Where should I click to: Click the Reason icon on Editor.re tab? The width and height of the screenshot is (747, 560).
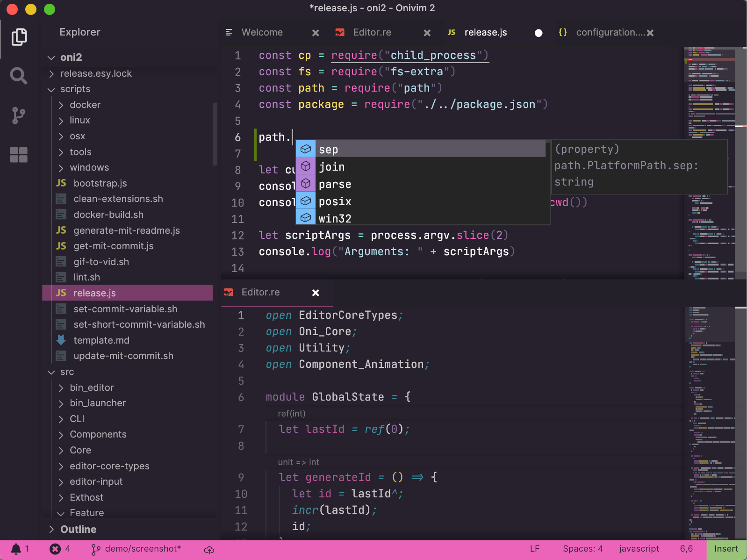[x=340, y=32]
